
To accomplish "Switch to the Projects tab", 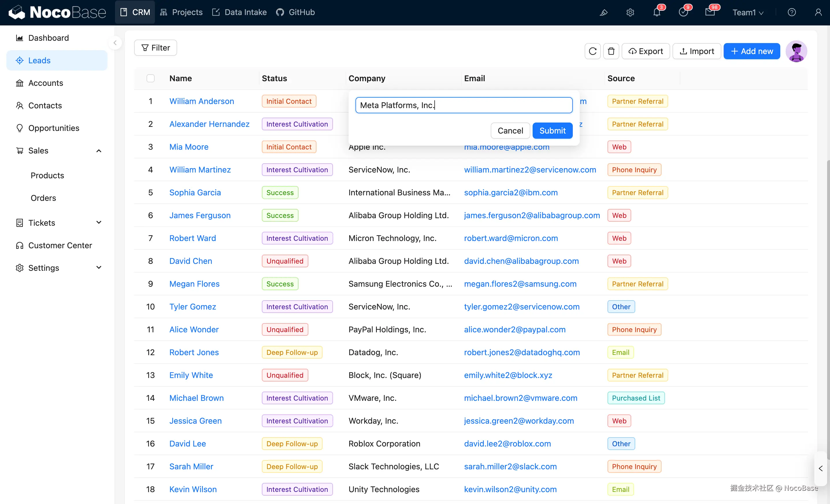I will click(x=181, y=12).
